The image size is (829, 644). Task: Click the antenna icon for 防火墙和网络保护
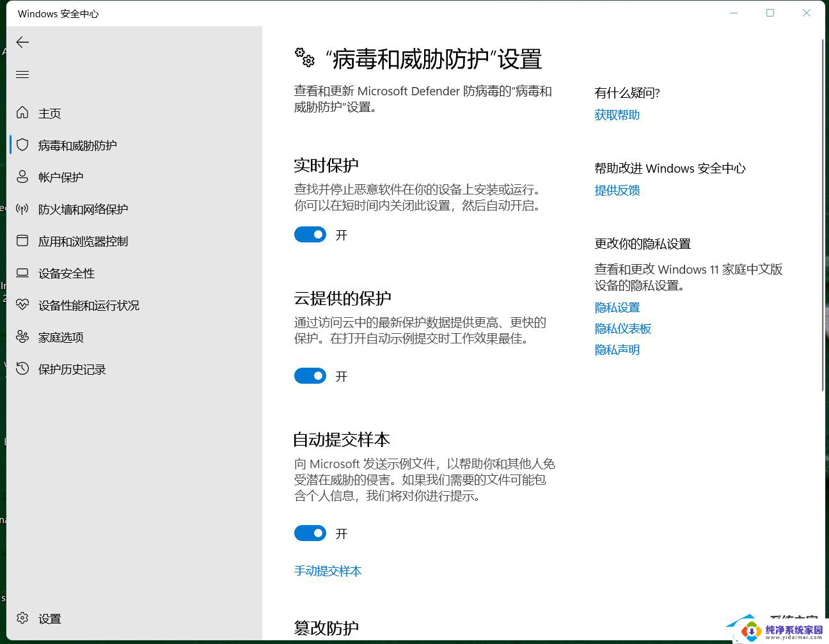(22, 208)
